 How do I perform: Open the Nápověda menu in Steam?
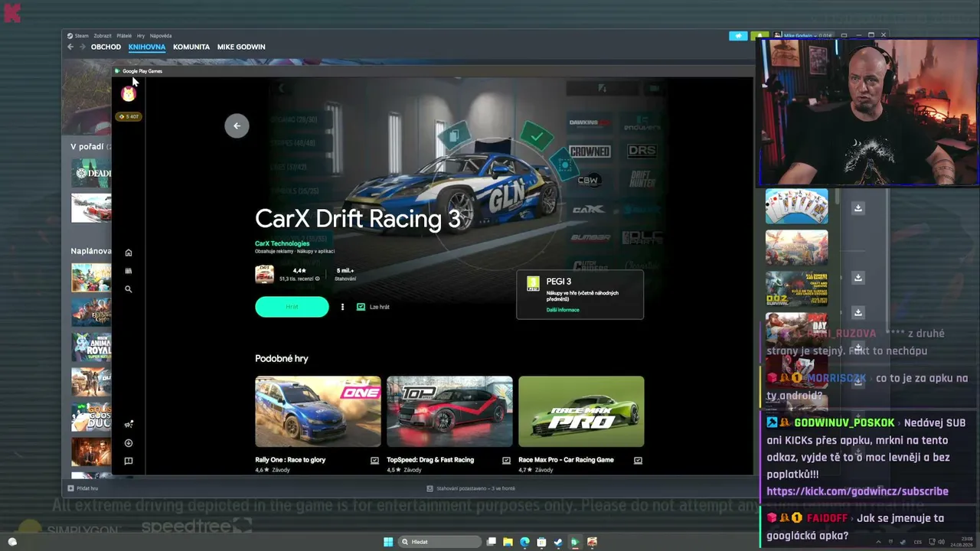(x=161, y=36)
